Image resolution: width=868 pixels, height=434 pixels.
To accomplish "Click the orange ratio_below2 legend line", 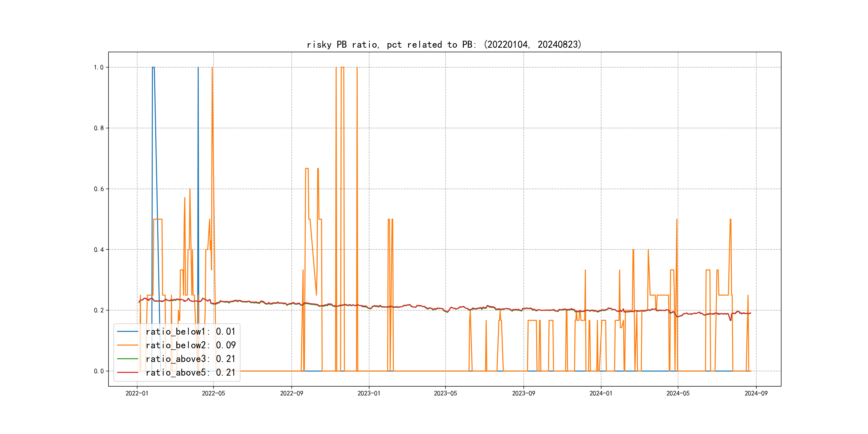I will tap(127, 345).
